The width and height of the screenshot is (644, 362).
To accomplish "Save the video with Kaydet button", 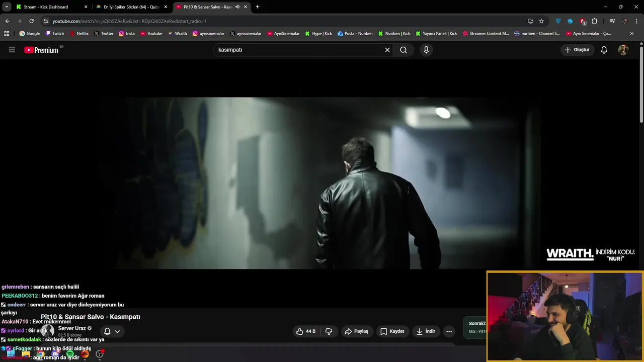I will tap(392, 331).
